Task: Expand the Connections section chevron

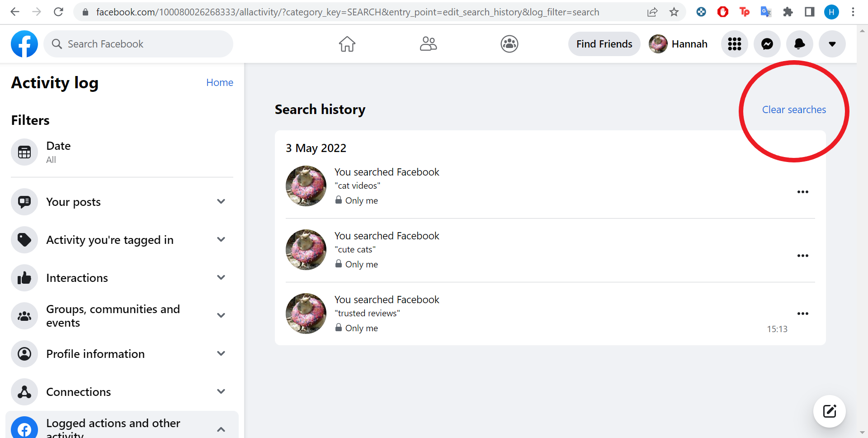Action: tap(221, 391)
